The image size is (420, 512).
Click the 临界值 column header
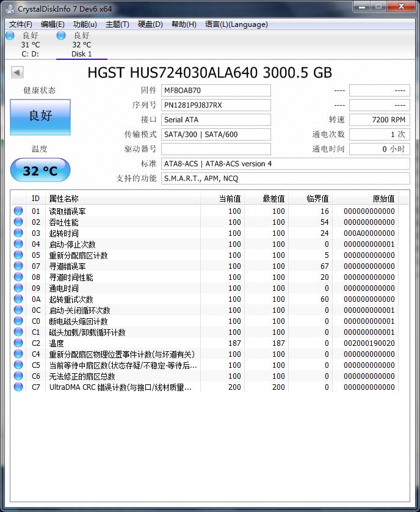310,199
